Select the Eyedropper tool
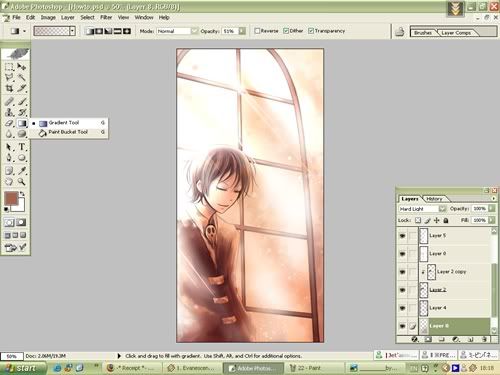500x375 pixels. click(22, 171)
